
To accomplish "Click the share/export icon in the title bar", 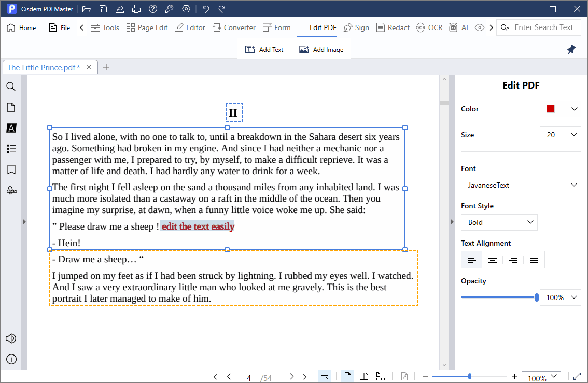I will [x=120, y=9].
